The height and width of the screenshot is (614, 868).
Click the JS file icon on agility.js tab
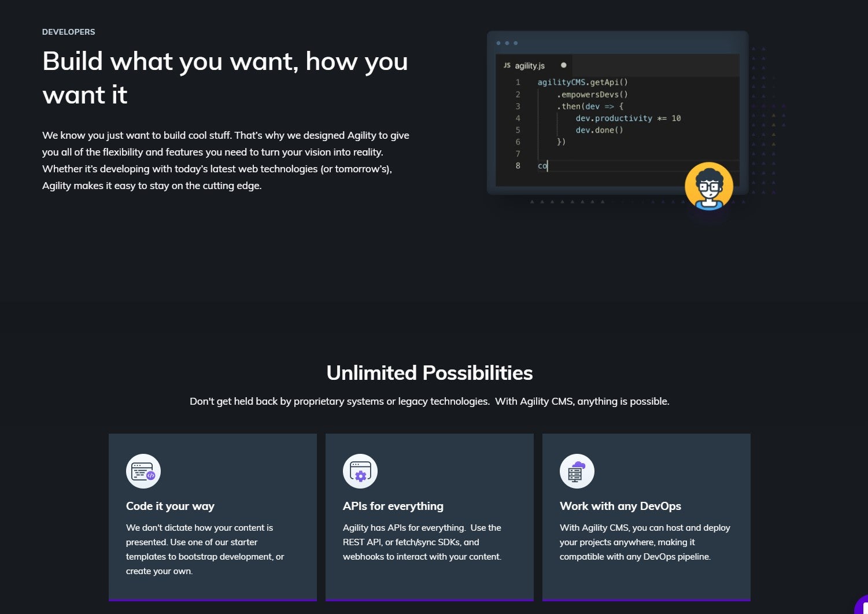coord(507,65)
